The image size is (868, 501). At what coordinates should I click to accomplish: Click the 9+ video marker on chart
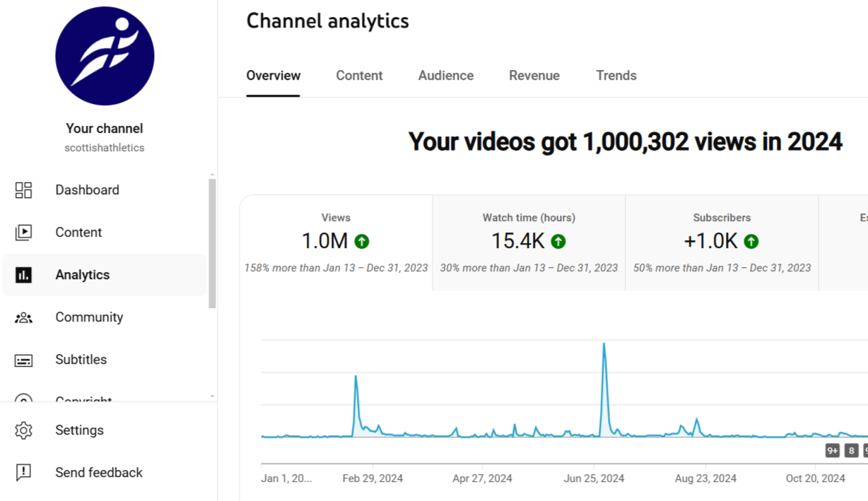tap(833, 450)
